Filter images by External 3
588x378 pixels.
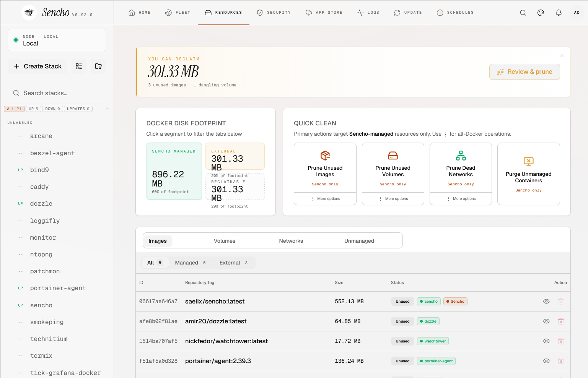click(x=234, y=263)
